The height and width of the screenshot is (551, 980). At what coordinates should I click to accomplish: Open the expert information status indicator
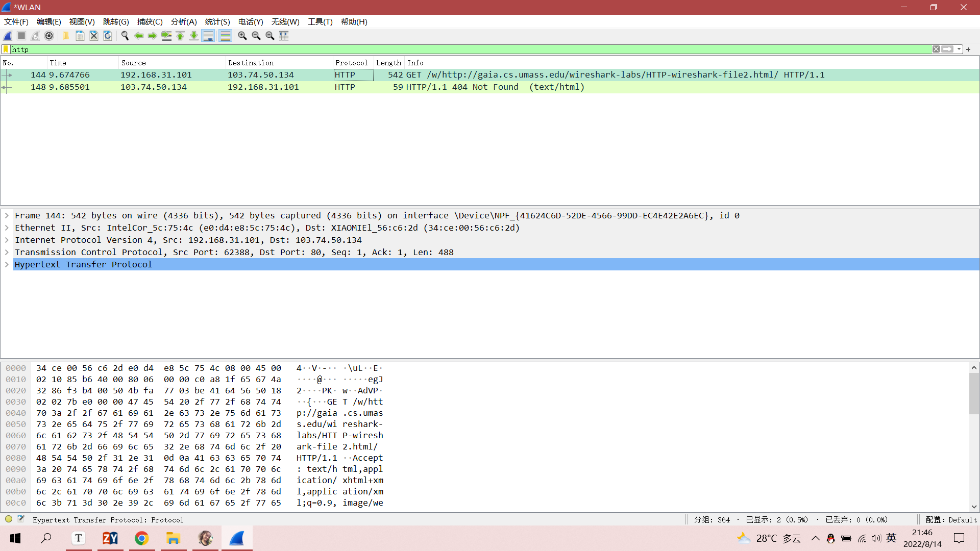coord(9,519)
